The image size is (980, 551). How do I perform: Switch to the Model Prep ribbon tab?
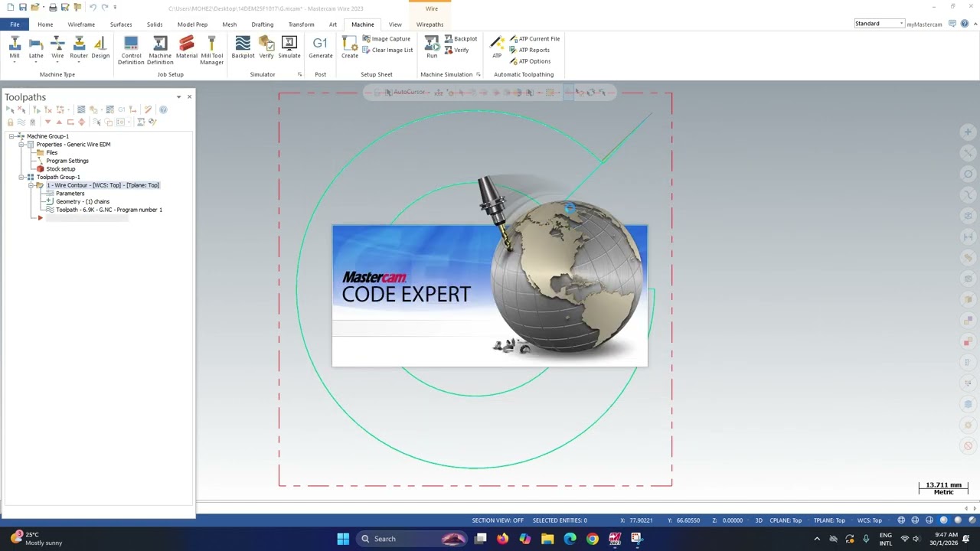(x=192, y=24)
